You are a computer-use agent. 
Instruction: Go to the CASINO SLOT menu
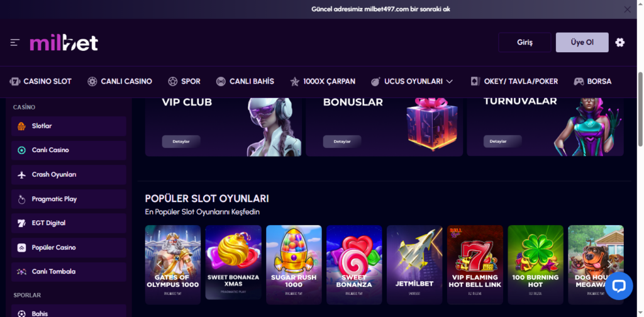41,81
